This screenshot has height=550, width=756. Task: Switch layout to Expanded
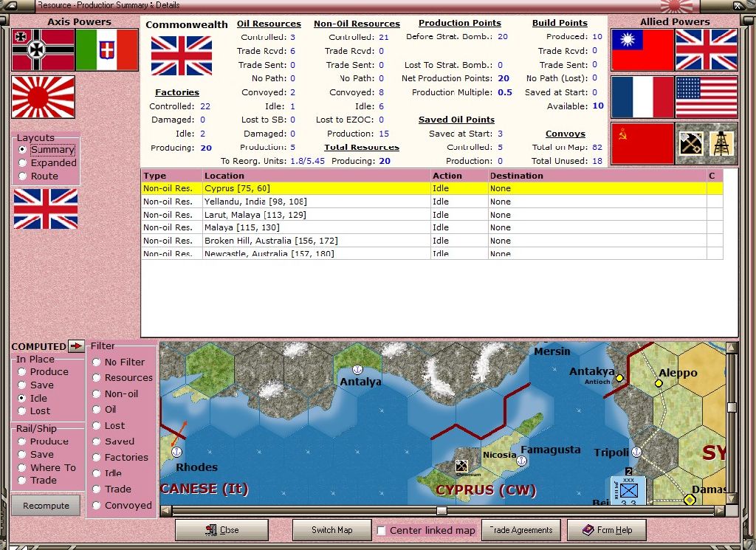(22, 162)
